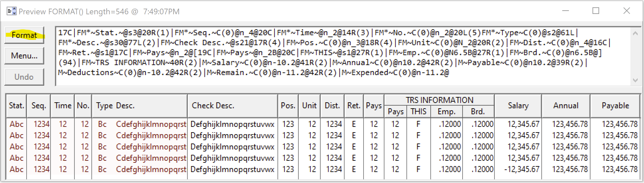
Task: Minimize the Preview FORMAT window
Action: click(566, 11)
